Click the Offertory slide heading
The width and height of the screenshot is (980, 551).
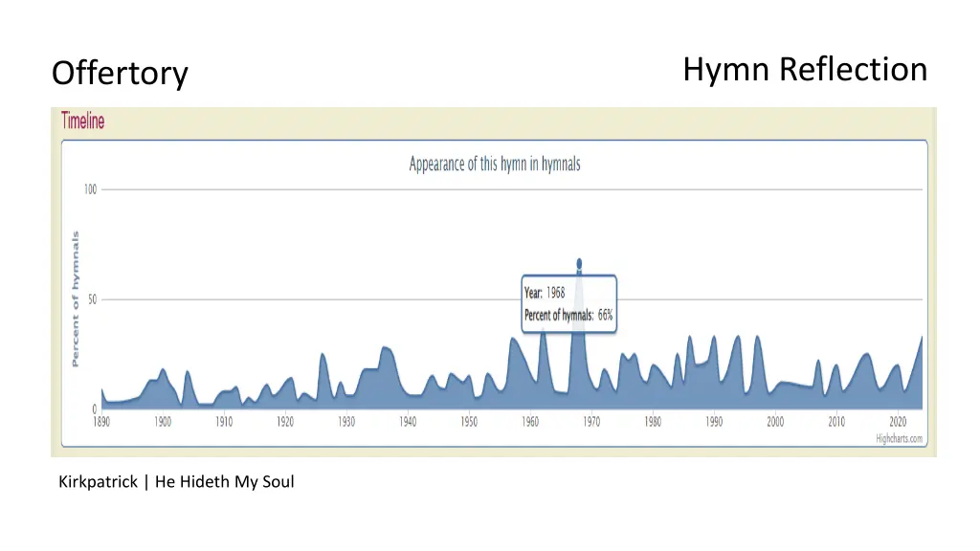tap(120, 74)
